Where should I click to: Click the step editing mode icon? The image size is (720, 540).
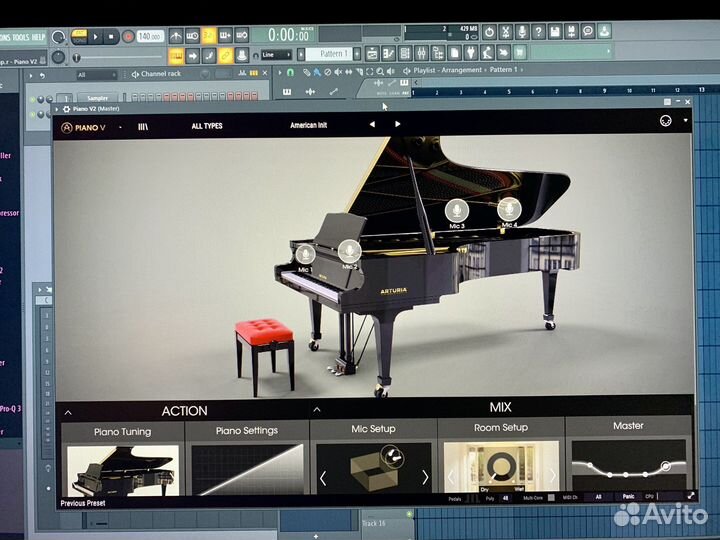click(x=209, y=56)
